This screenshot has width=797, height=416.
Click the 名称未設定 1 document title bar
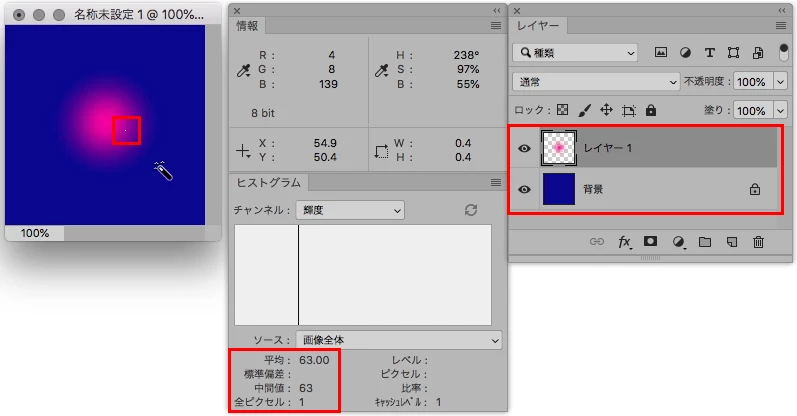click(x=113, y=14)
